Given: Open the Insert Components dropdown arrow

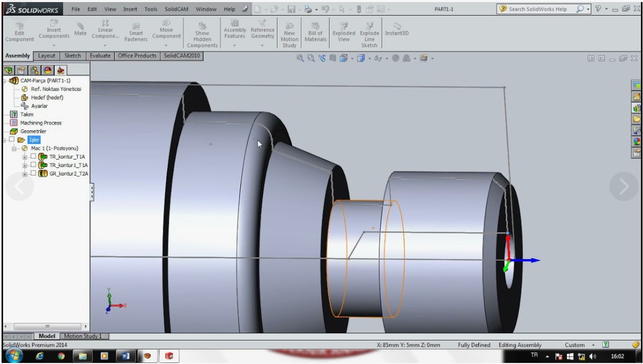Looking at the screenshot, I should pyautogui.click(x=54, y=45).
